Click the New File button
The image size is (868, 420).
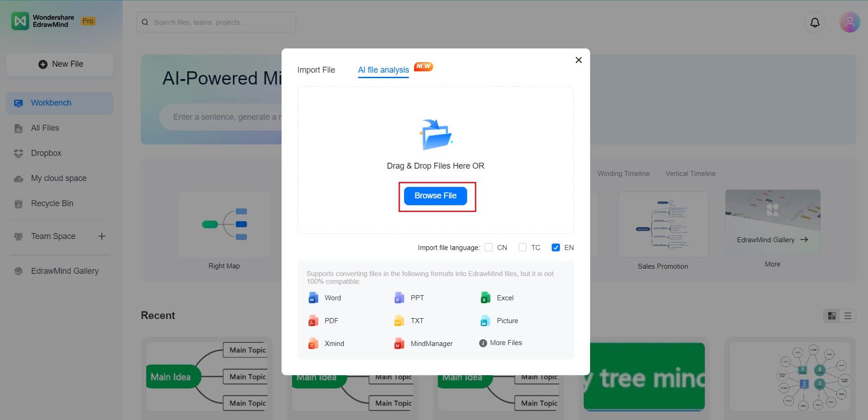[60, 64]
